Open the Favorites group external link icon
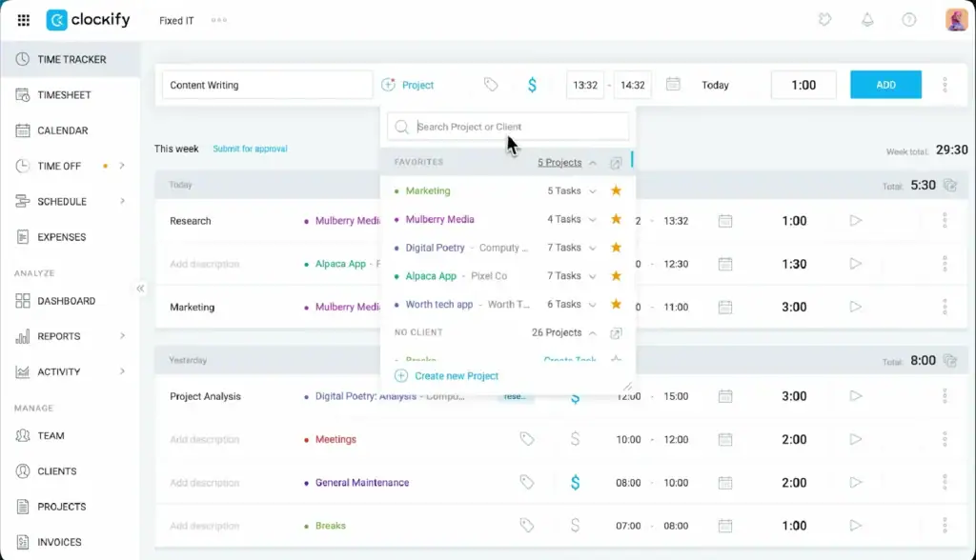 pos(616,163)
